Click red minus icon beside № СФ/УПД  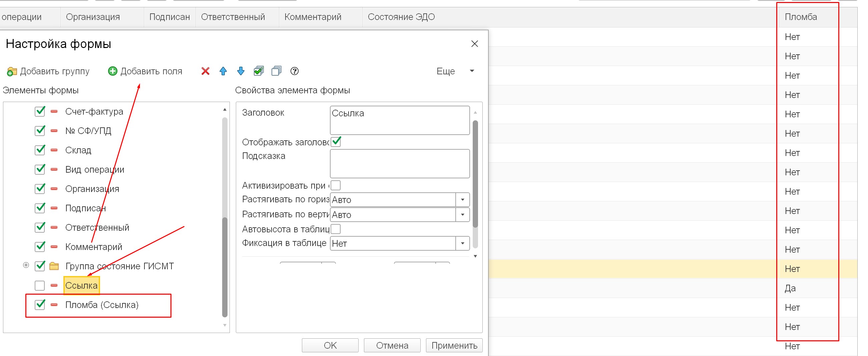(x=54, y=131)
